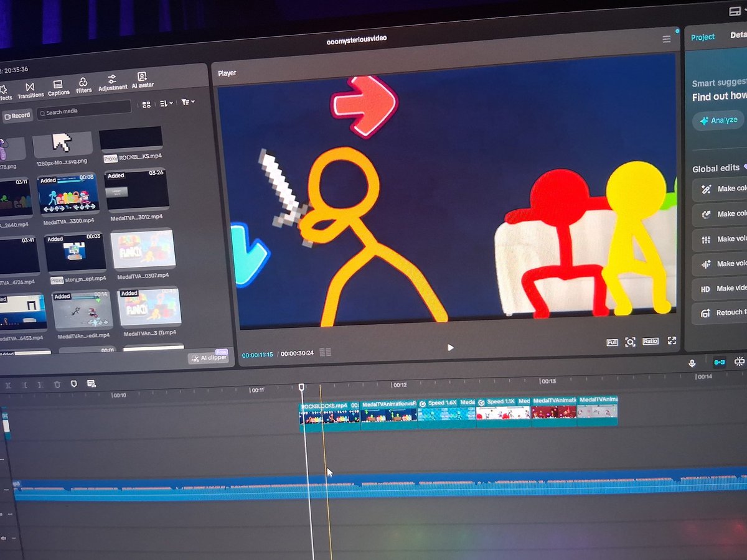Viewport: 747px width, 560px height.
Task: Select the ROCKBL...KS.mp4 media clip
Action: (131, 144)
